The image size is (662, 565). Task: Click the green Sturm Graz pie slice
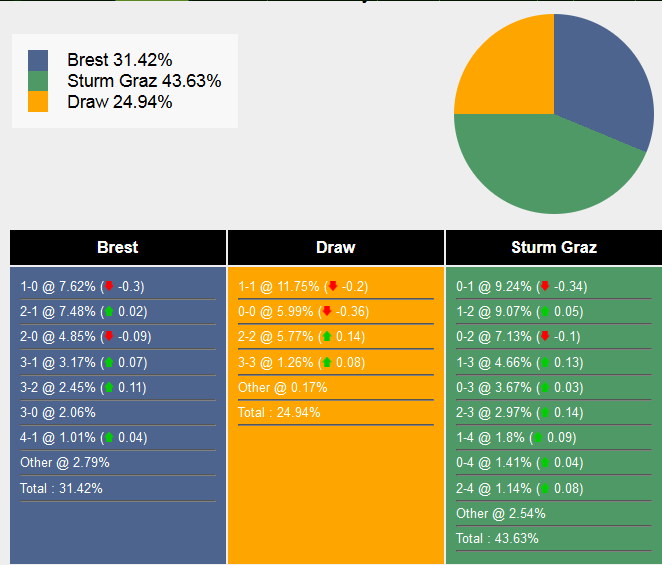tap(540, 170)
